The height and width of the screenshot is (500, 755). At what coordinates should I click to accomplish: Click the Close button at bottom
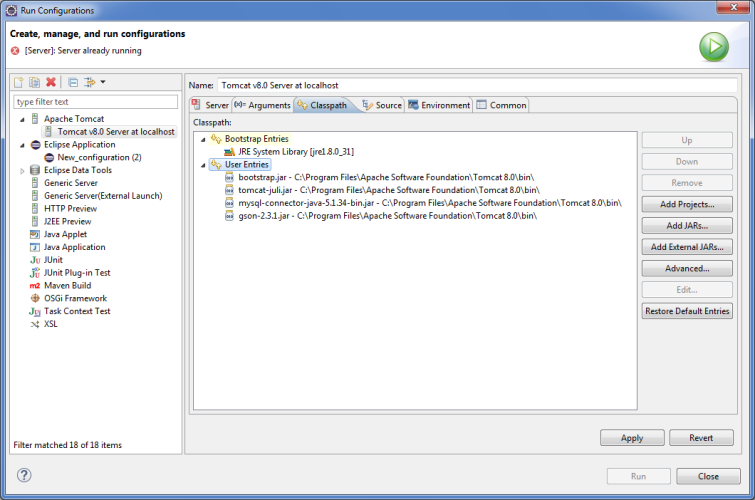tap(708, 476)
